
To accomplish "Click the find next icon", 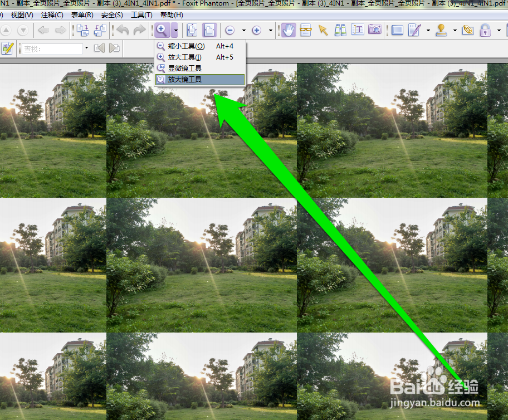I will pyautogui.click(x=114, y=48).
